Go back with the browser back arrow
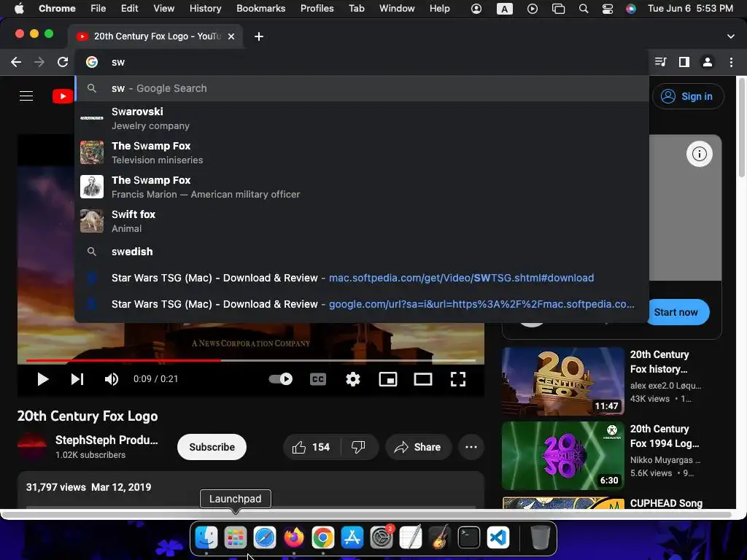The image size is (747, 560). [x=16, y=62]
